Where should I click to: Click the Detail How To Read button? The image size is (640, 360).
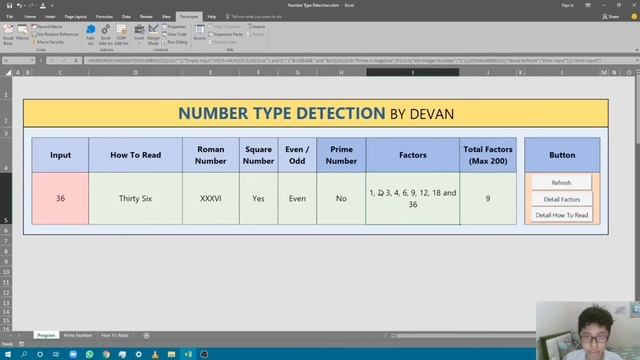562,215
